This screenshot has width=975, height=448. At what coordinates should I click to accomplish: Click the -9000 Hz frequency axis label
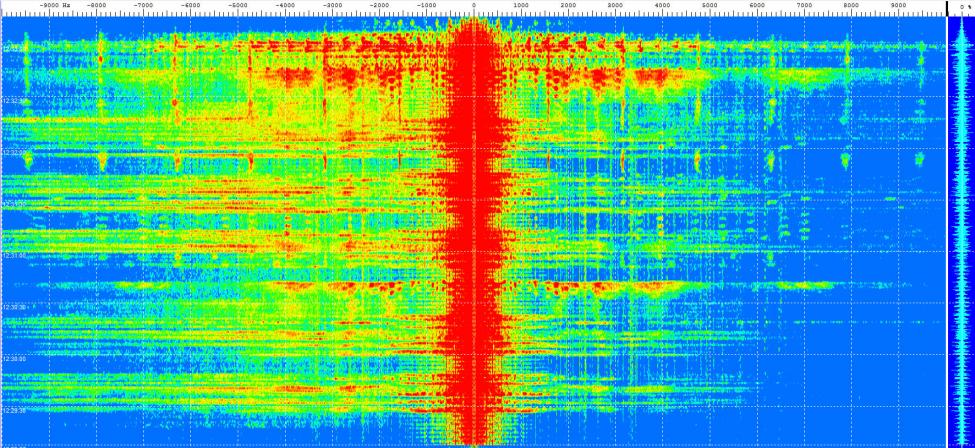53,4
